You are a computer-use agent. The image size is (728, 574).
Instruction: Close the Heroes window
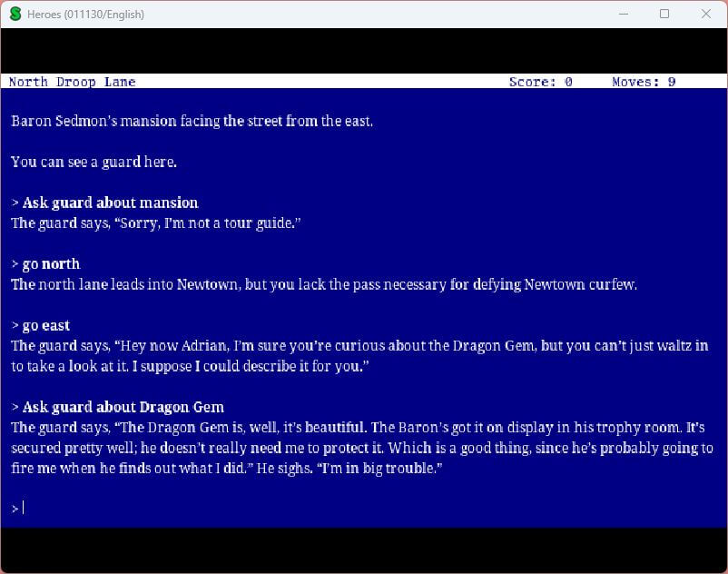(x=705, y=14)
